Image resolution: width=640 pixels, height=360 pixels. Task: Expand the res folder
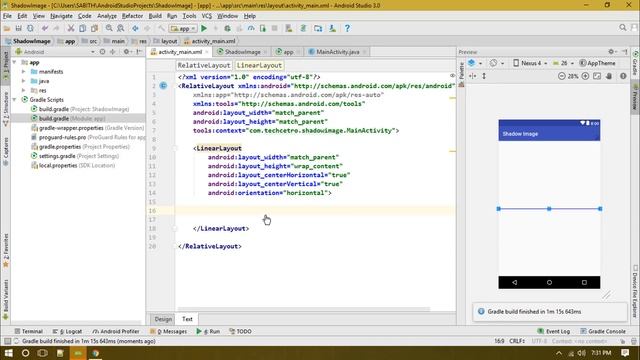tap(24, 90)
